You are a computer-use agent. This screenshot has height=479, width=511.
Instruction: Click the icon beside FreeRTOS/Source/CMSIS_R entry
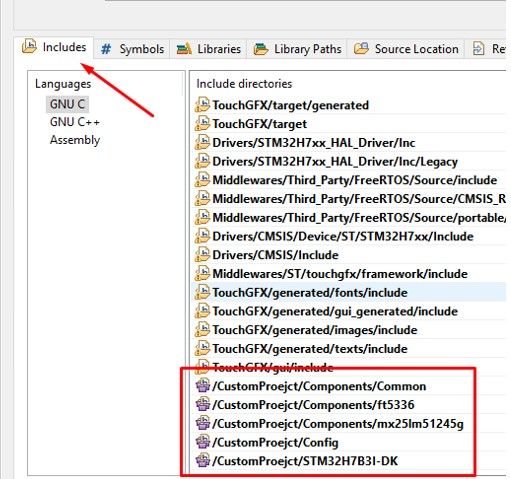click(202, 199)
